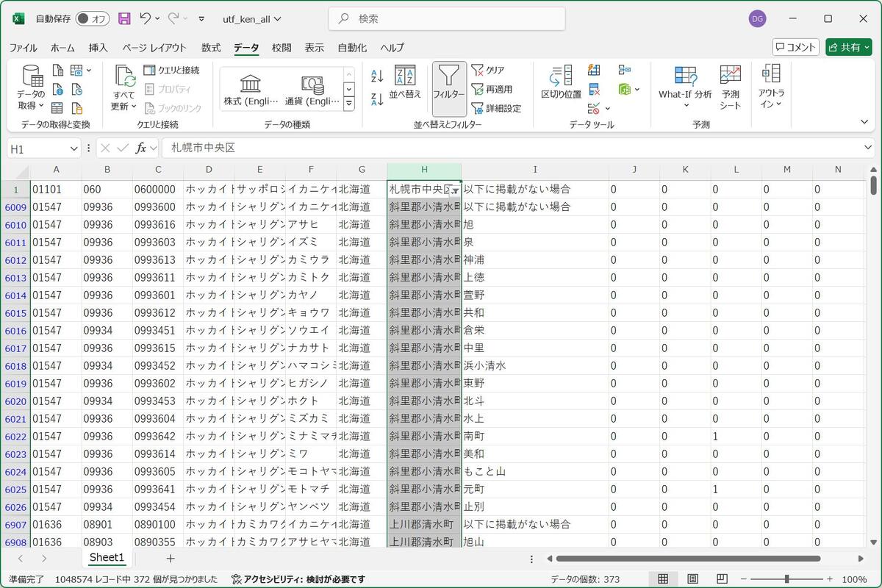Click the vertical scrollbar thumb

click(873, 184)
